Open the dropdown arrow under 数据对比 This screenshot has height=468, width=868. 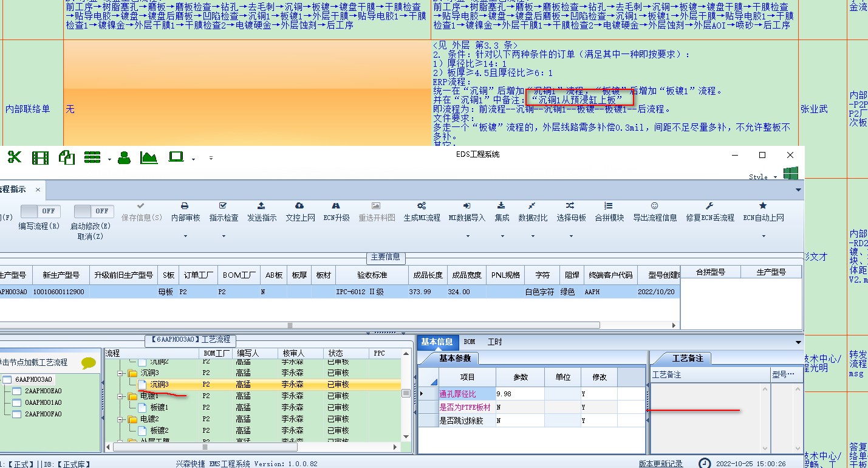coord(532,236)
